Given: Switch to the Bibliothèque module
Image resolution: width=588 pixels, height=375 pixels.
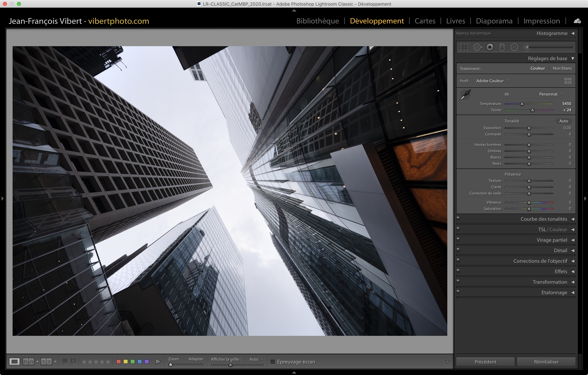Looking at the screenshot, I should pyautogui.click(x=317, y=21).
